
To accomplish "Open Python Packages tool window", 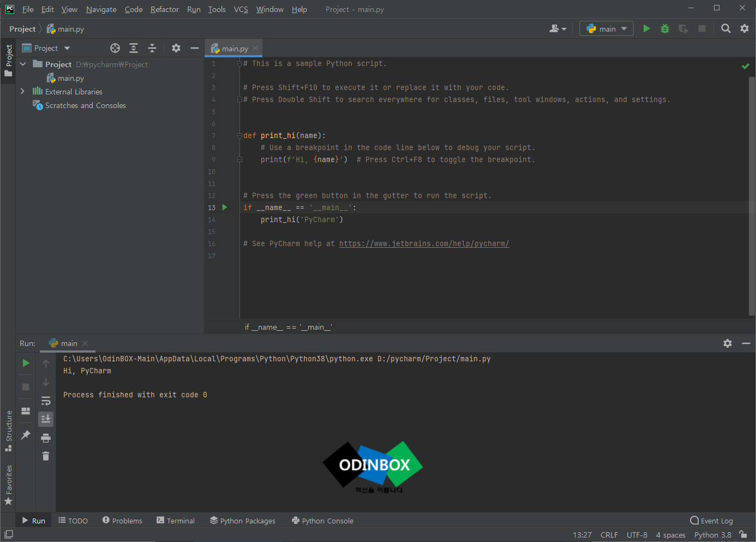I will tap(243, 521).
